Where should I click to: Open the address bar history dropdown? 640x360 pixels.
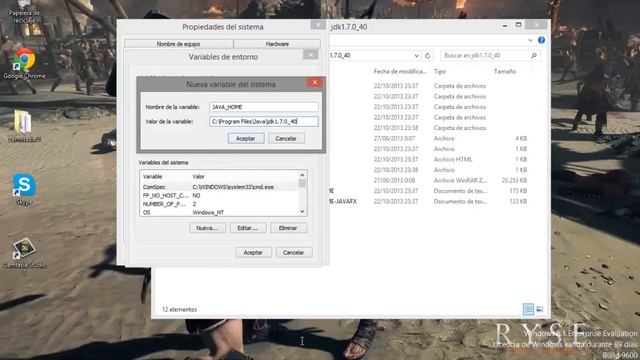416,56
